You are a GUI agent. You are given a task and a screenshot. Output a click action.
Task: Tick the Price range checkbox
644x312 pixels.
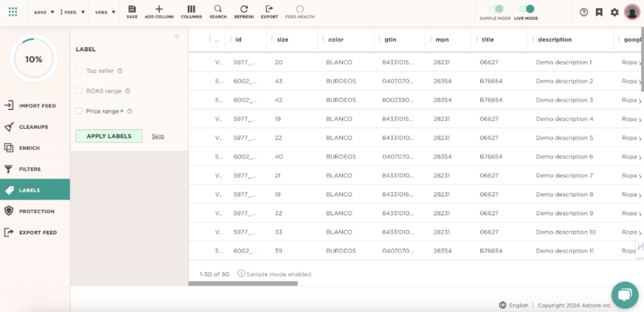tap(79, 111)
